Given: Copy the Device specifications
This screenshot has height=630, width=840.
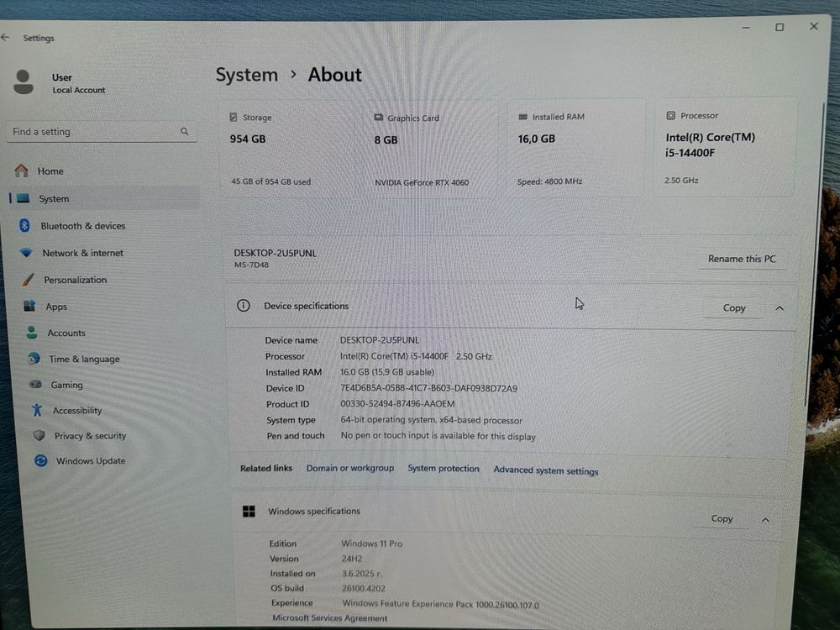Looking at the screenshot, I should [734, 308].
